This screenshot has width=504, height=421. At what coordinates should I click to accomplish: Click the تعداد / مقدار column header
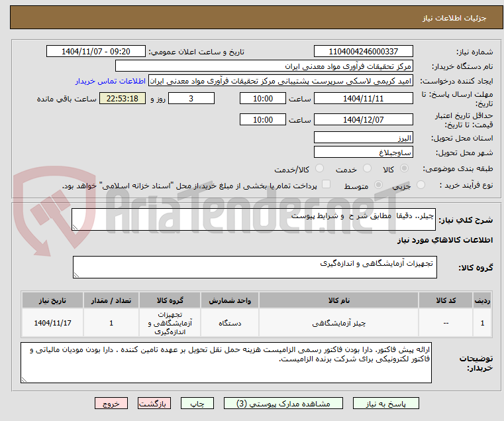(111, 300)
